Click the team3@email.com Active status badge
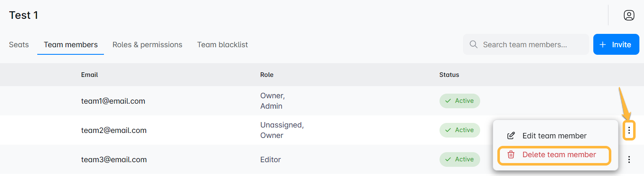This screenshot has height=176, width=644. point(459,159)
